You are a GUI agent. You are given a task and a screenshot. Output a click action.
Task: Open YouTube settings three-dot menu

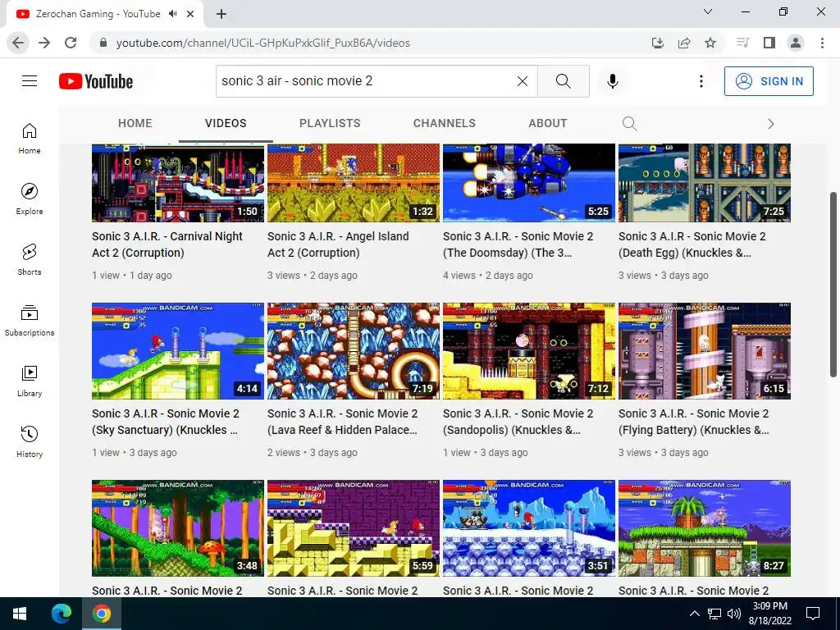coord(701,81)
